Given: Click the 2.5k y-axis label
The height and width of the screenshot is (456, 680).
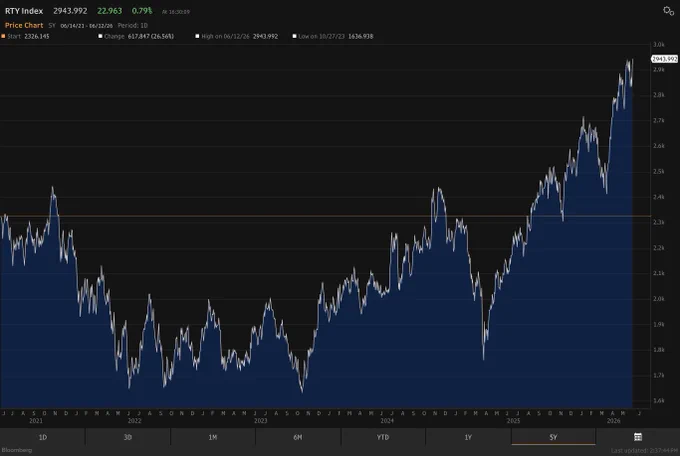Looking at the screenshot, I should click(659, 172).
